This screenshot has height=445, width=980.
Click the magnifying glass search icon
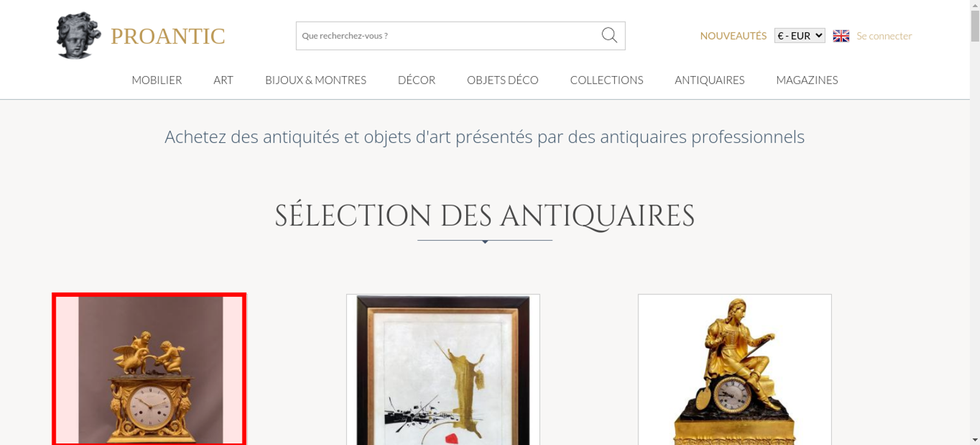coord(609,35)
